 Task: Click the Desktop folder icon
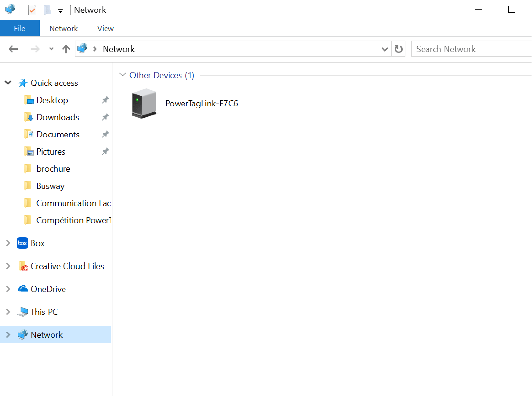pyautogui.click(x=29, y=100)
